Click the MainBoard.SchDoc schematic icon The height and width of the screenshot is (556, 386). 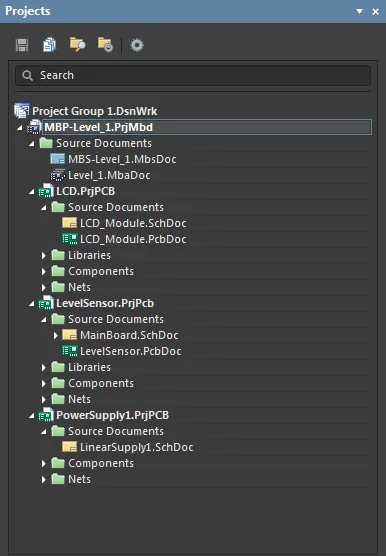coord(69,335)
